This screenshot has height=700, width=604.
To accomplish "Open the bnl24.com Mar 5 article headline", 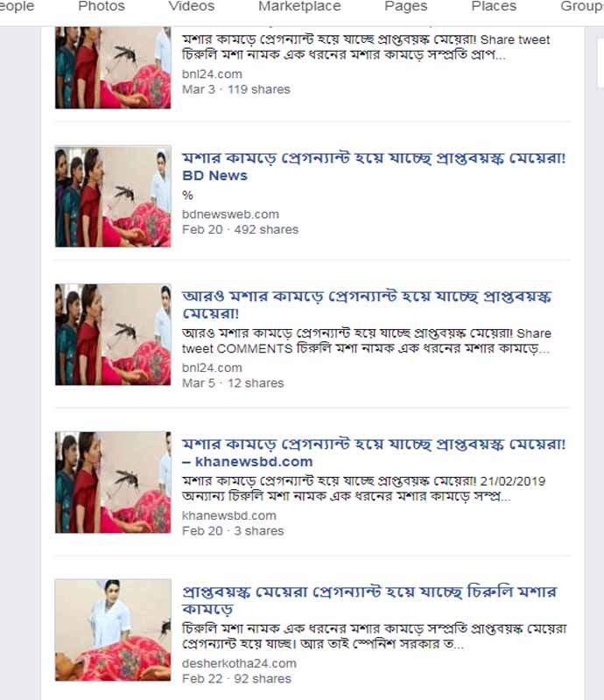I will 367,304.
